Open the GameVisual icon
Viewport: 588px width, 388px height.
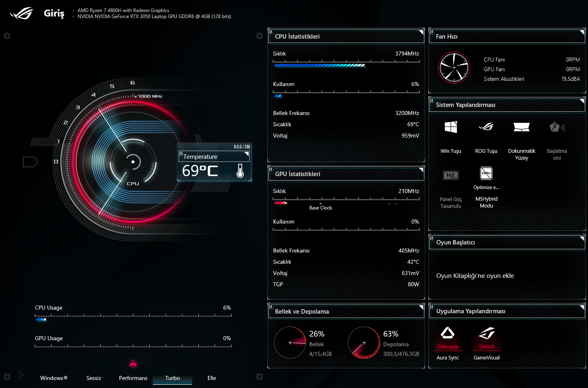pos(487,333)
